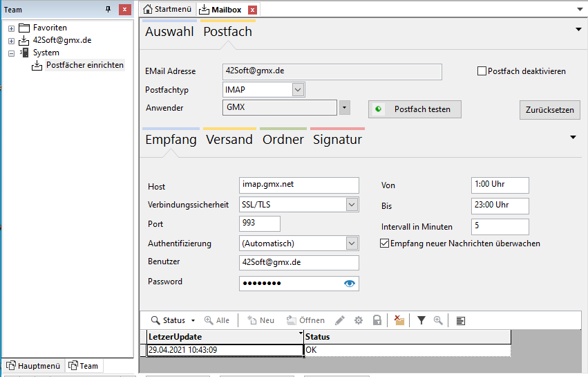Switch to the Versand tab
This screenshot has height=377, width=588.
(229, 140)
